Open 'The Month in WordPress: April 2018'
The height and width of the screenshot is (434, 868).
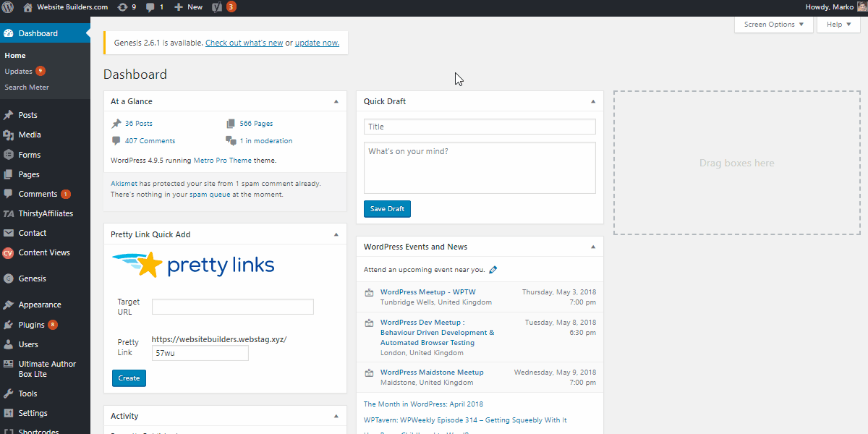point(423,404)
